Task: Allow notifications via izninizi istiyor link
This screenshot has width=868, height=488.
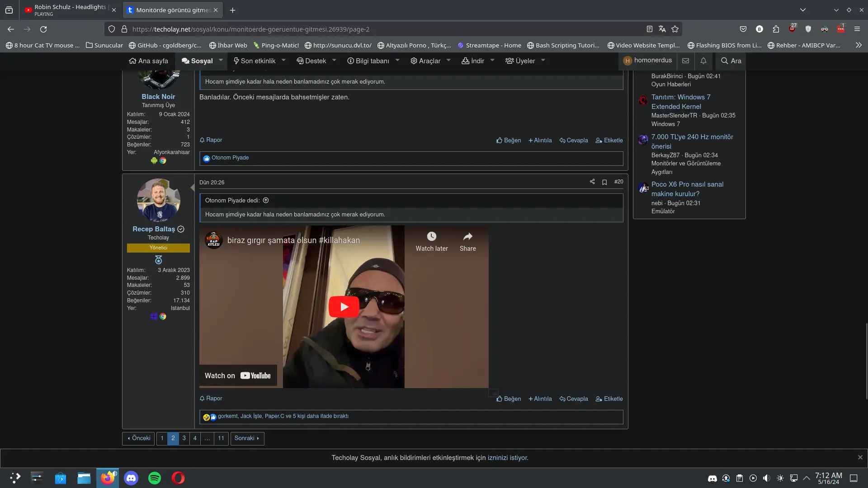Action: tap(508, 458)
